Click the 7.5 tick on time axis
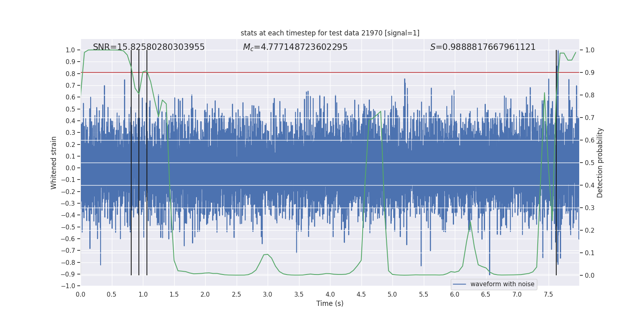This screenshot has width=644, height=322. [x=548, y=294]
